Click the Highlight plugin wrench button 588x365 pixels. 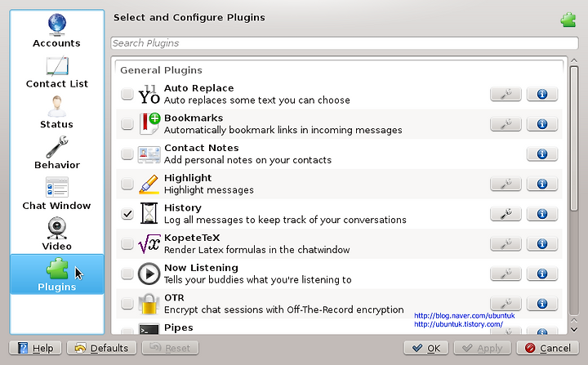pos(506,184)
